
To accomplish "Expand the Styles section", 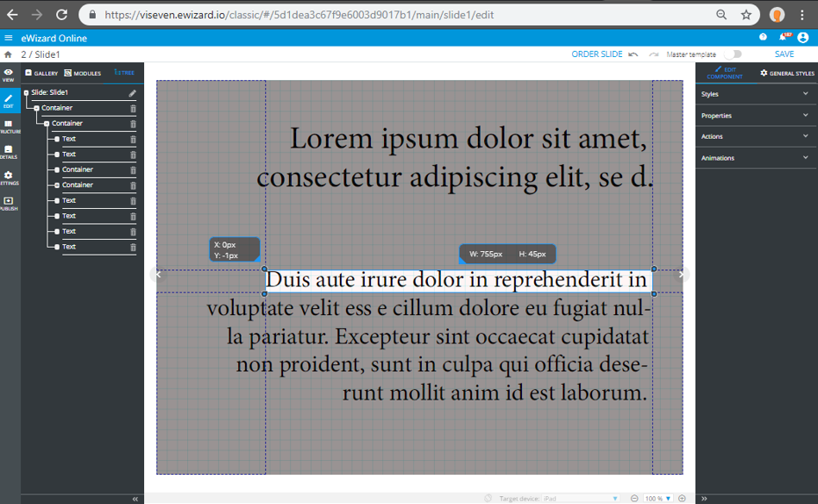I will coord(756,94).
